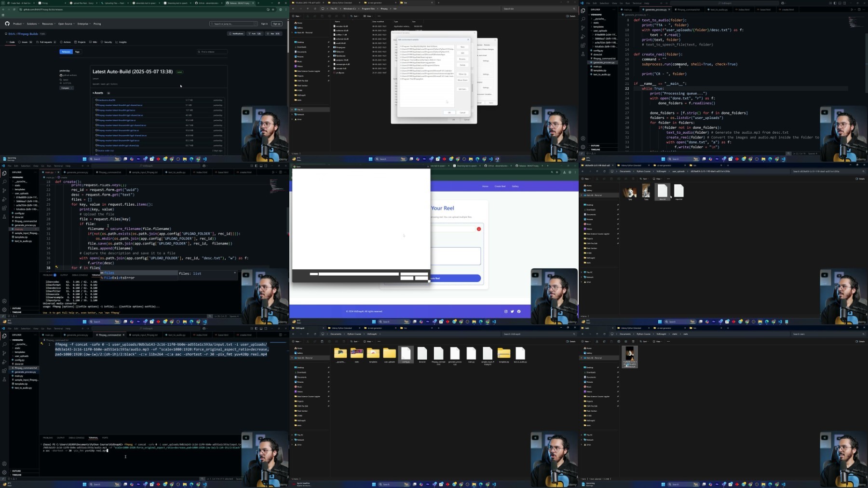The width and height of the screenshot is (868, 488).
Task: Switch to Issues tab on FFmpeg-Builds repo
Action: (x=25, y=42)
